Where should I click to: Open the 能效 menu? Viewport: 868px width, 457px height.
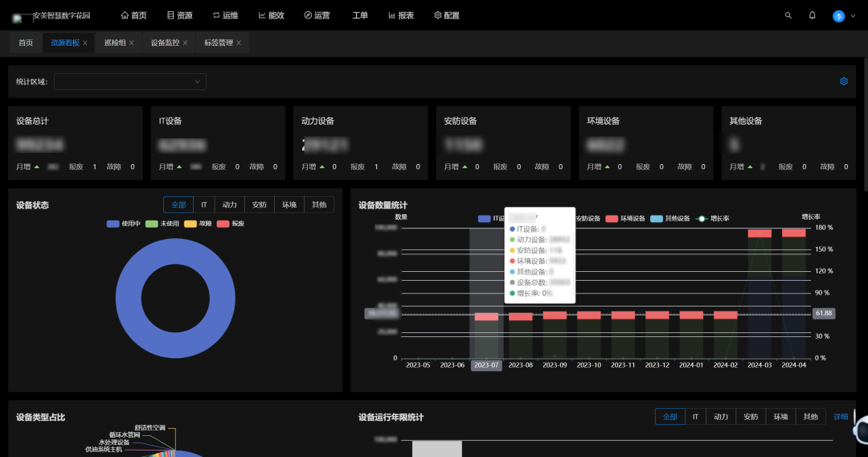pyautogui.click(x=272, y=15)
